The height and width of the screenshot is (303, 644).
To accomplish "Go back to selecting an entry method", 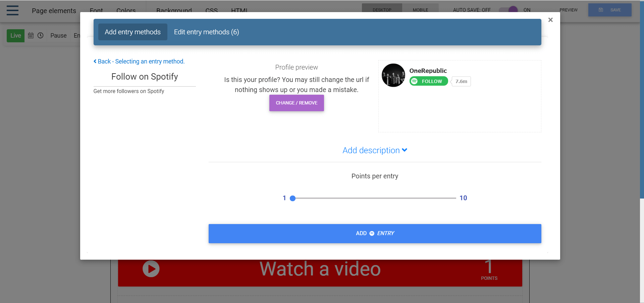I will coord(139,61).
